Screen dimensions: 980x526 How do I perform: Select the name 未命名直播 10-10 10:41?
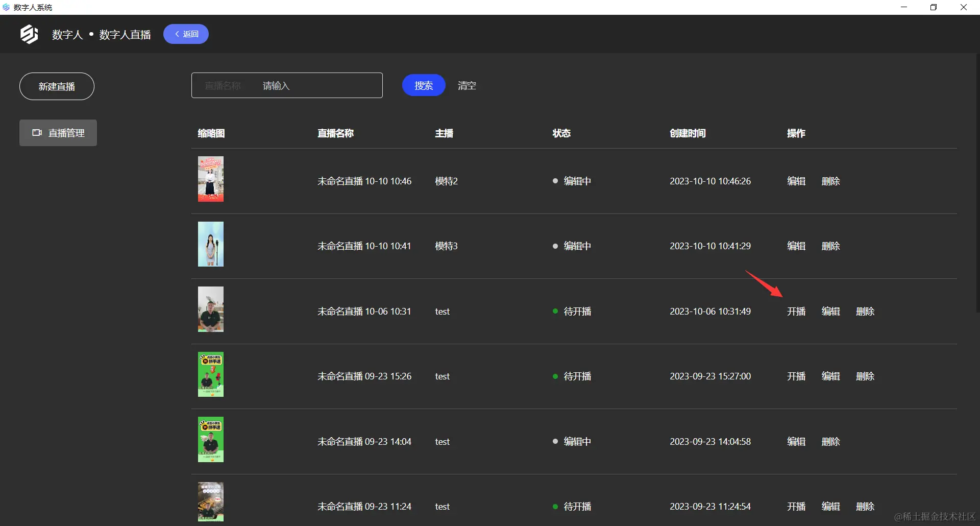coord(364,246)
